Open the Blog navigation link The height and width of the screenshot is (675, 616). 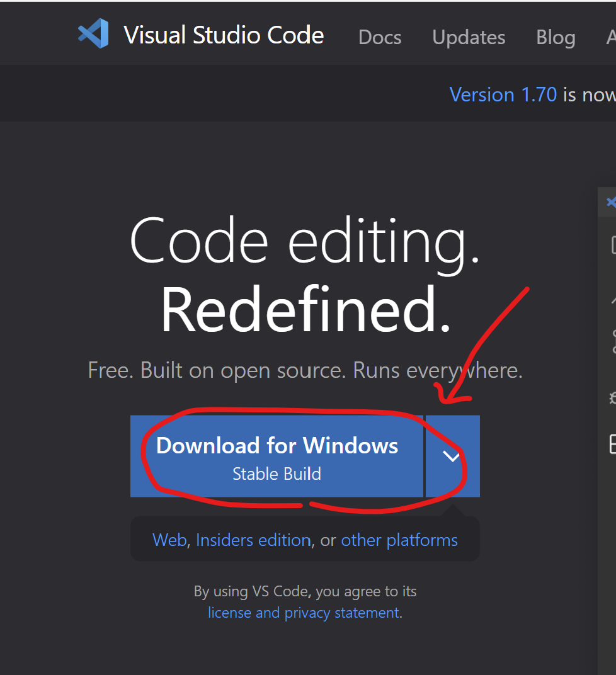tap(555, 37)
